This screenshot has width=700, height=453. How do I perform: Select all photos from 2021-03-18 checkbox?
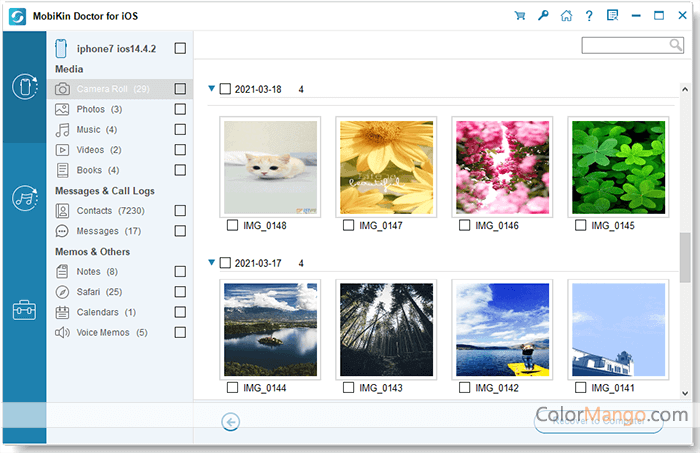click(x=225, y=89)
